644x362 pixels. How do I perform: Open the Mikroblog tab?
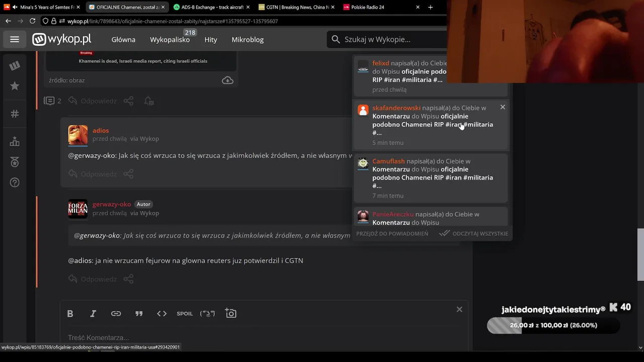tap(248, 39)
